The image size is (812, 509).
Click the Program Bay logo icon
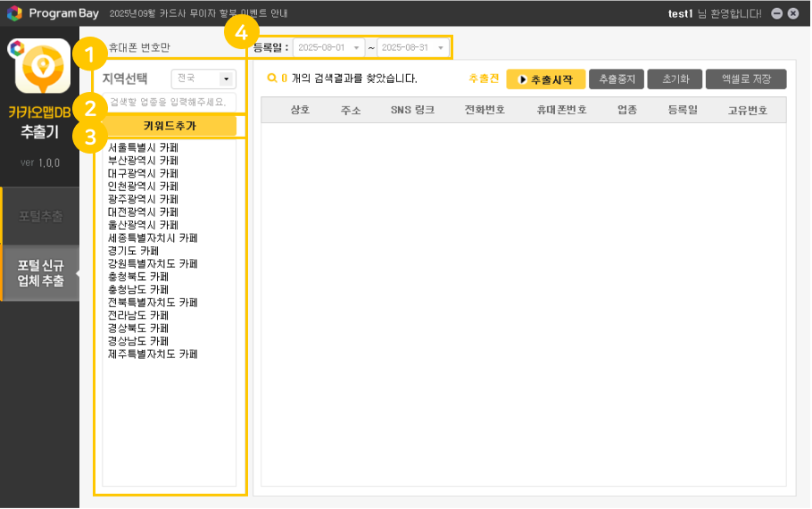(14, 13)
